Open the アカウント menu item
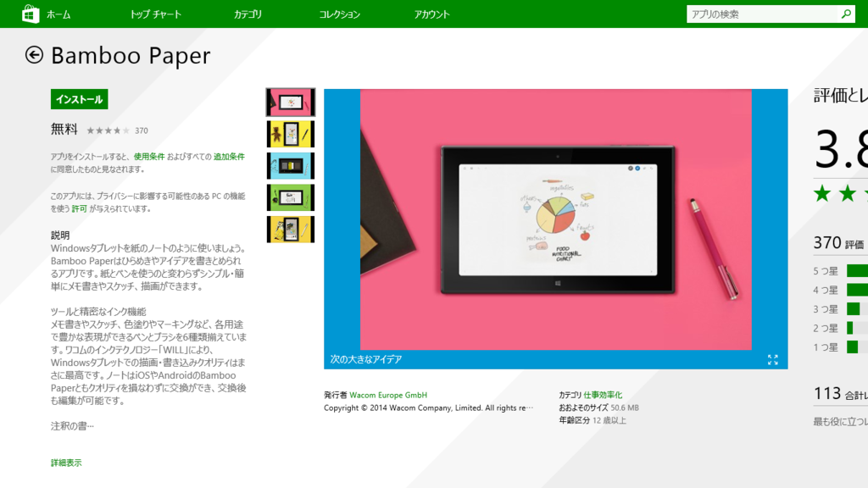 coord(431,14)
